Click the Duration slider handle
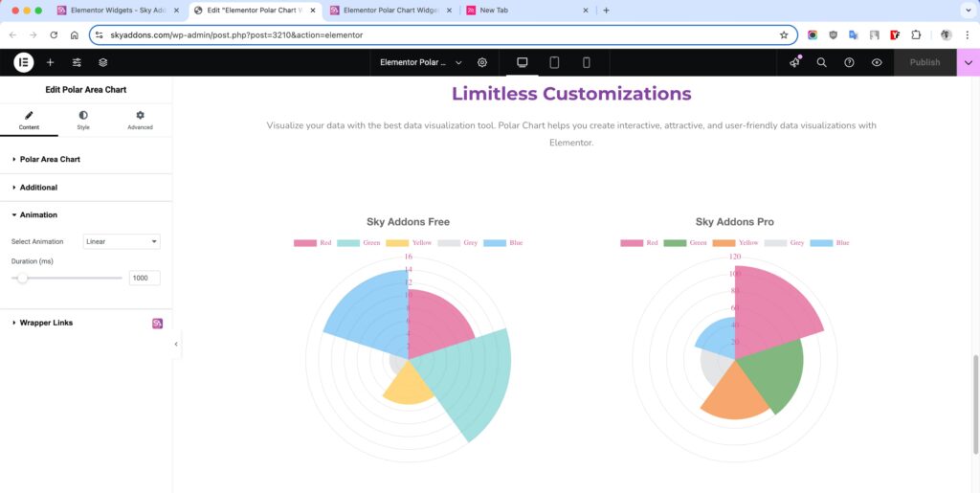This screenshot has width=980, height=493. pyautogui.click(x=23, y=278)
